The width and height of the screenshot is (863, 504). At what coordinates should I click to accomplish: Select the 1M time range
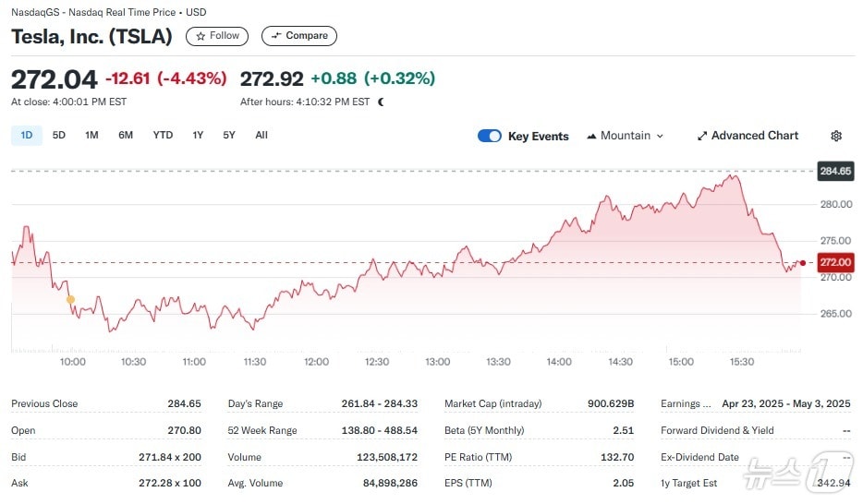tap(91, 136)
